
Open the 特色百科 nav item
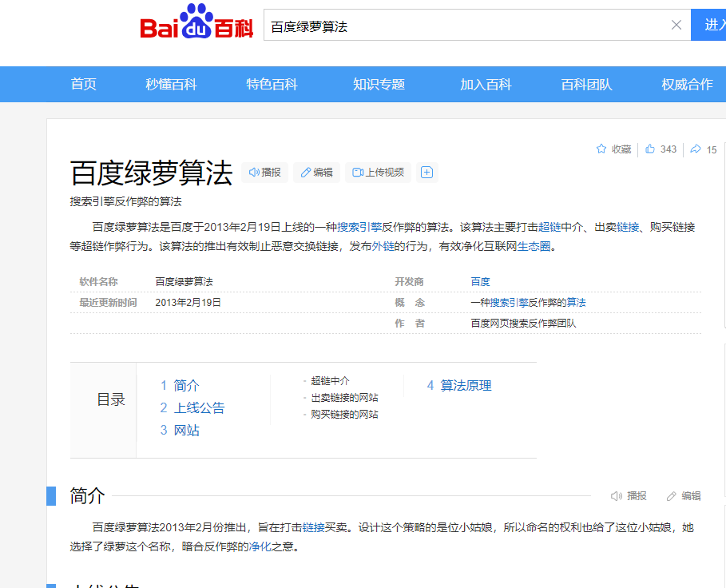point(272,84)
